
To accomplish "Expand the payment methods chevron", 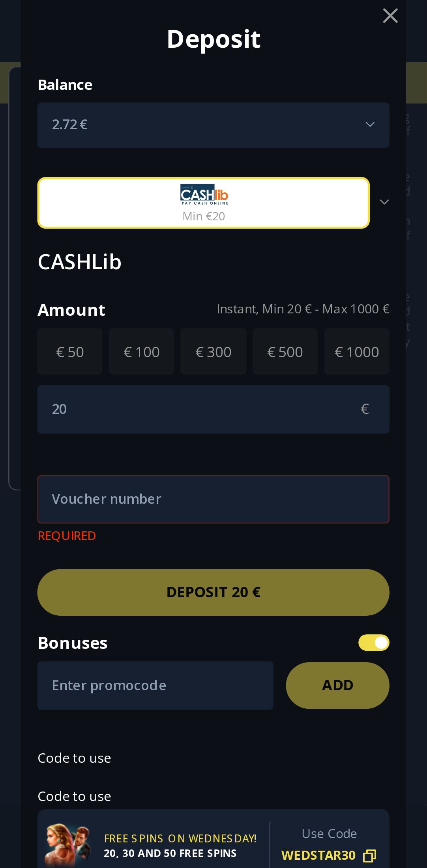I will click(384, 202).
